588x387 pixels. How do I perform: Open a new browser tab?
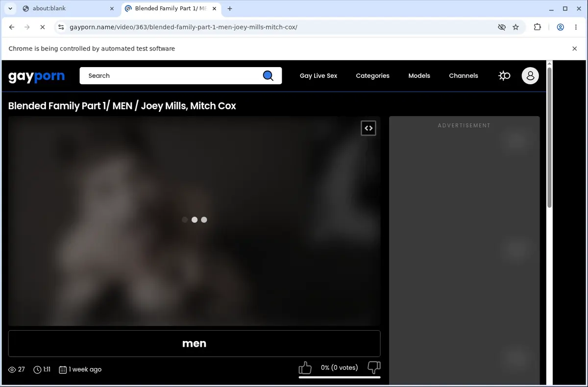(x=230, y=8)
